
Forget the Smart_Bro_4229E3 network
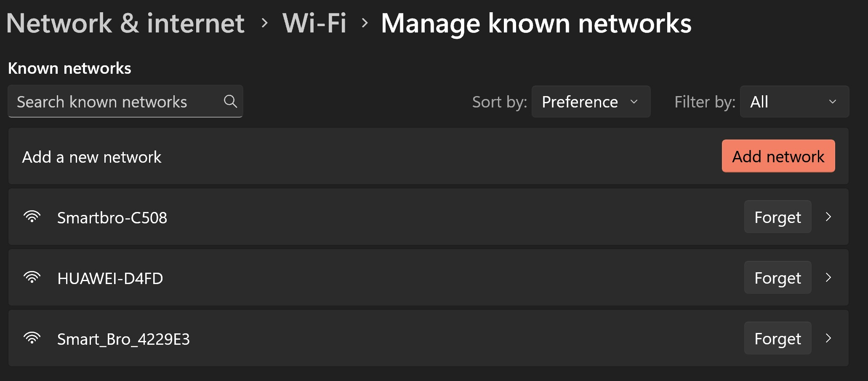click(777, 338)
